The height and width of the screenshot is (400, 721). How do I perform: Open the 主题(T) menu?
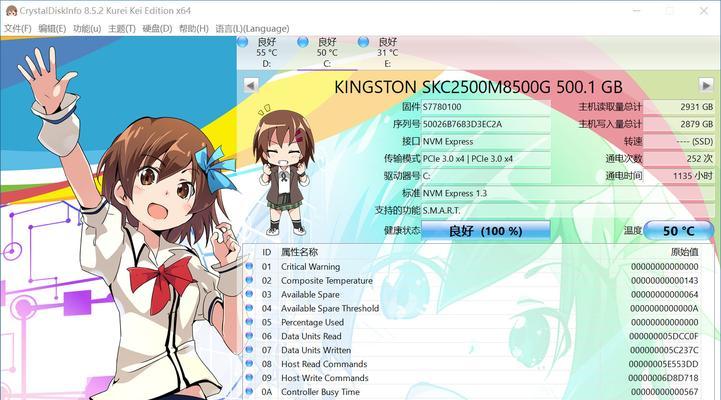tap(122, 29)
